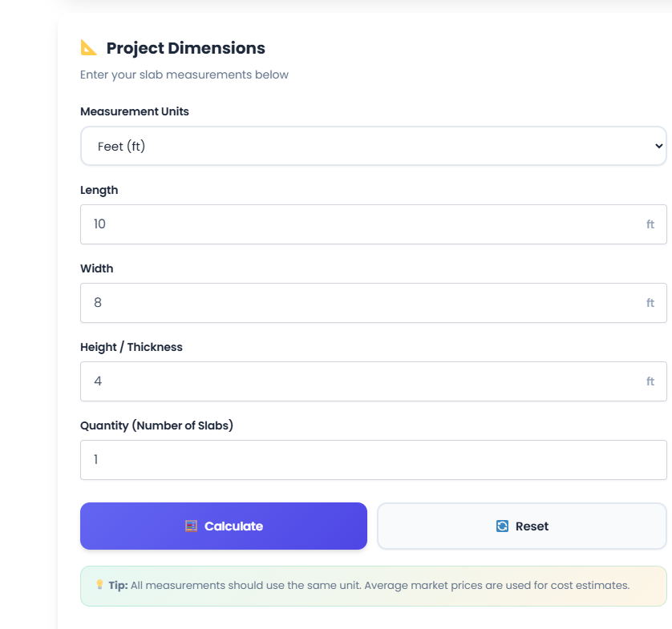Open the Measurement Units dropdown
672x629 pixels.
(373, 147)
